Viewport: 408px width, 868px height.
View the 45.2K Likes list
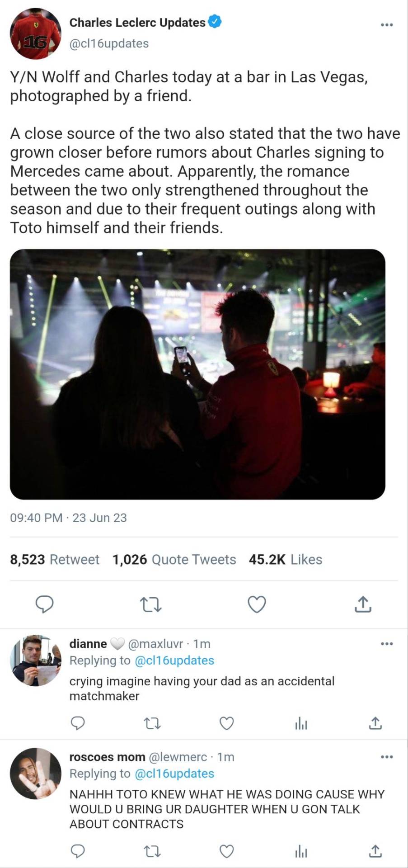(285, 560)
